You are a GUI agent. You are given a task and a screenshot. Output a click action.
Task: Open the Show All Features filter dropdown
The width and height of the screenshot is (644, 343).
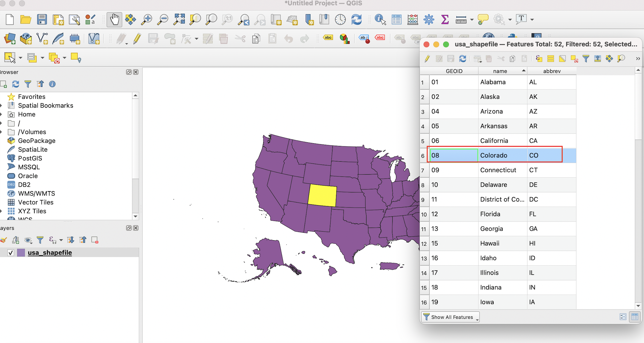click(x=450, y=317)
